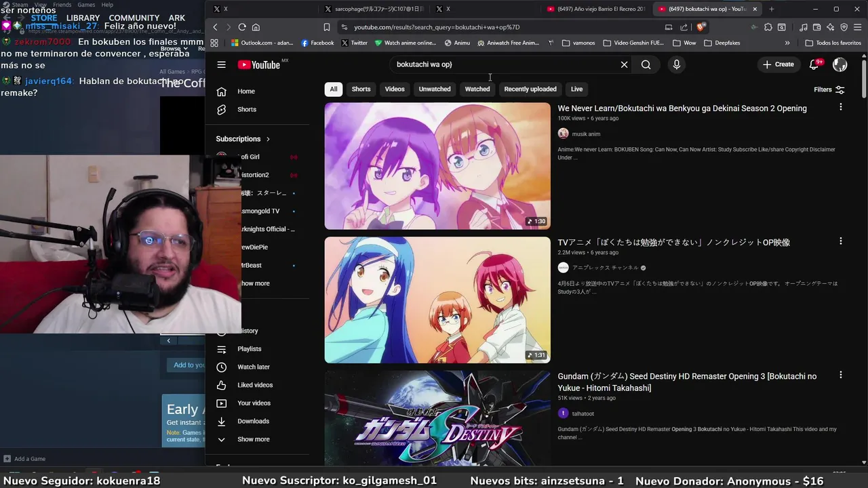
Task: Open the Outlook.com bookmark
Action: (x=262, y=43)
